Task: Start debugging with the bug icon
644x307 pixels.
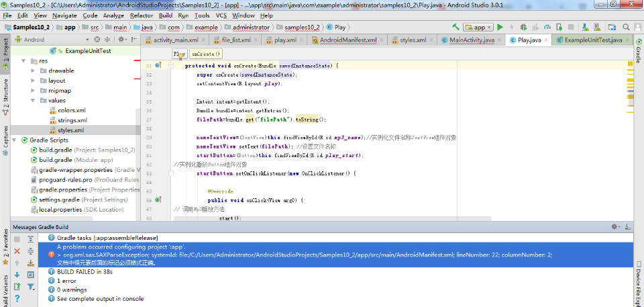Action: click(x=524, y=28)
